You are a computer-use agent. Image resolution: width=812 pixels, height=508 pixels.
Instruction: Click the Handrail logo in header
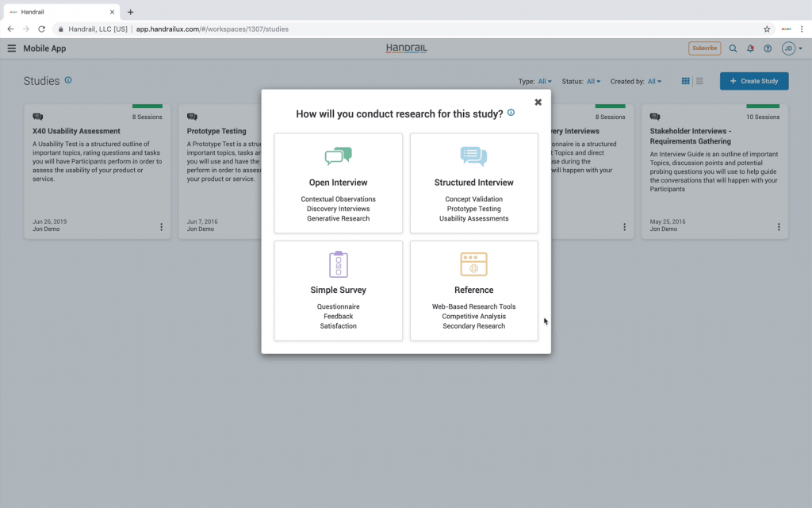click(407, 48)
